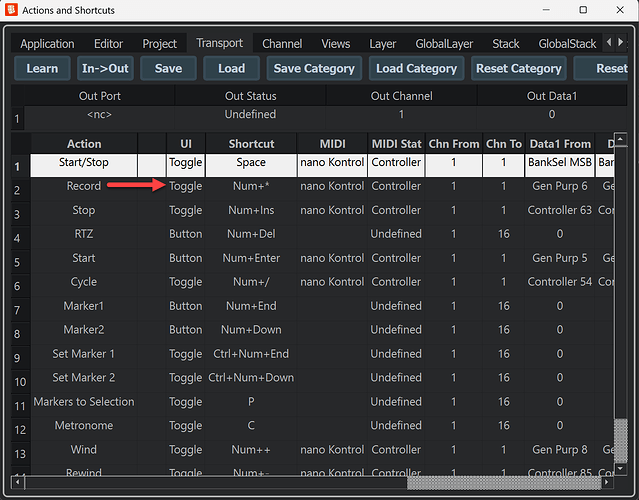Switch to the Channel tab
This screenshot has width=639, height=500.
(x=282, y=44)
